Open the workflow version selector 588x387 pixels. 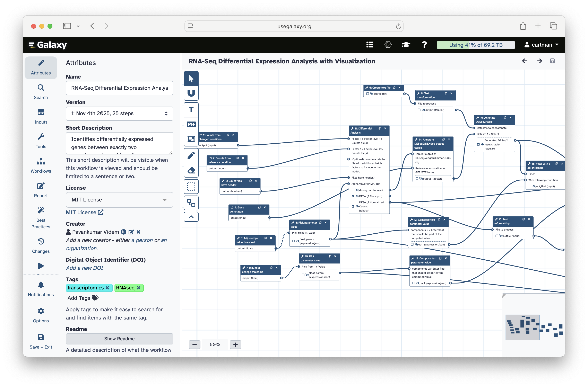(119, 113)
